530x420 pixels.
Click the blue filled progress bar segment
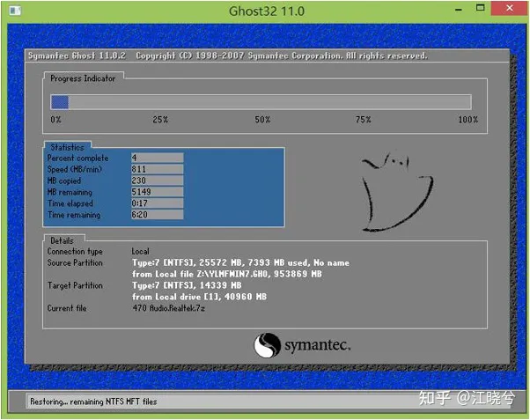(60, 101)
